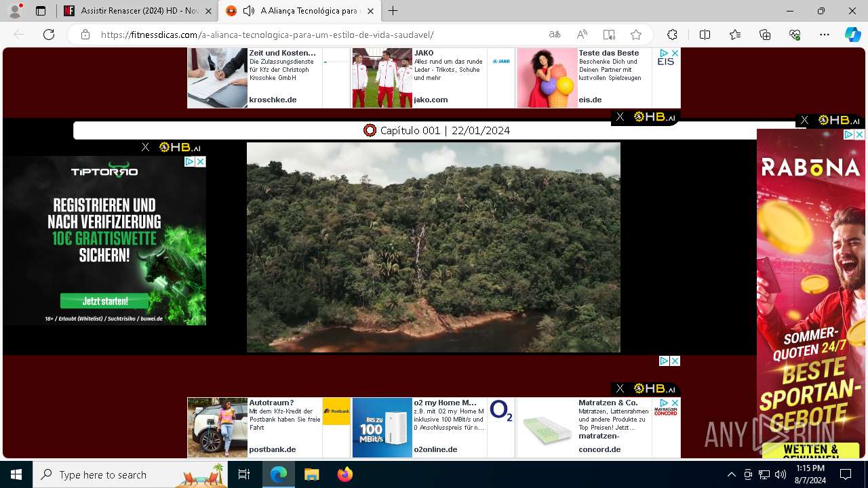This screenshot has width=868, height=488.
Task: Open the Windows notification center
Action: (x=846, y=474)
